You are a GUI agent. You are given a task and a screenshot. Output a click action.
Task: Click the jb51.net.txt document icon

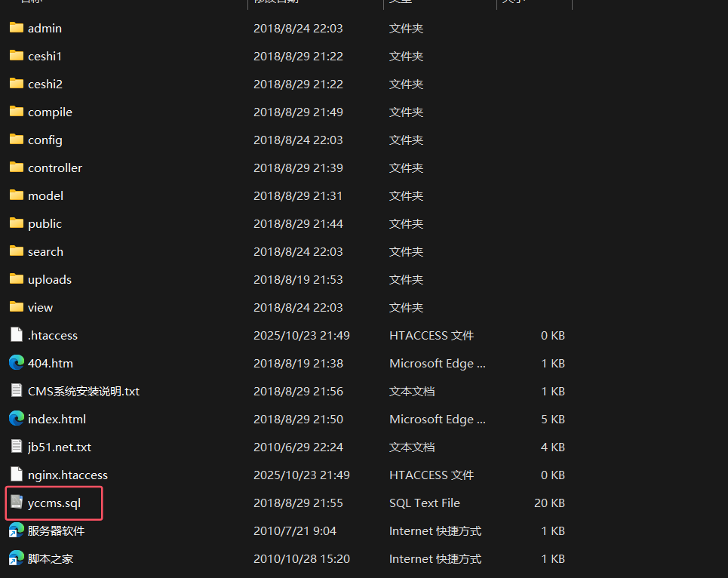[x=17, y=447]
